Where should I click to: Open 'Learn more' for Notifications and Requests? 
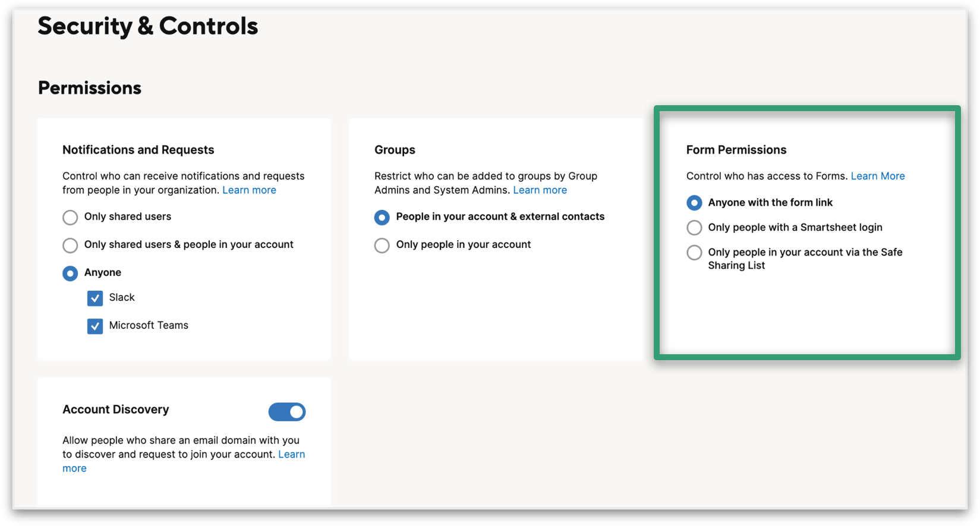click(249, 190)
